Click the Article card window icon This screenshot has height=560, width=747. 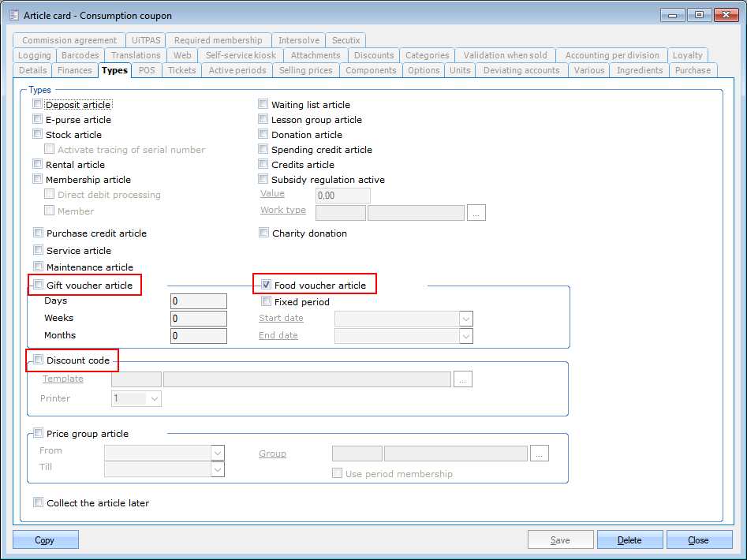13,15
